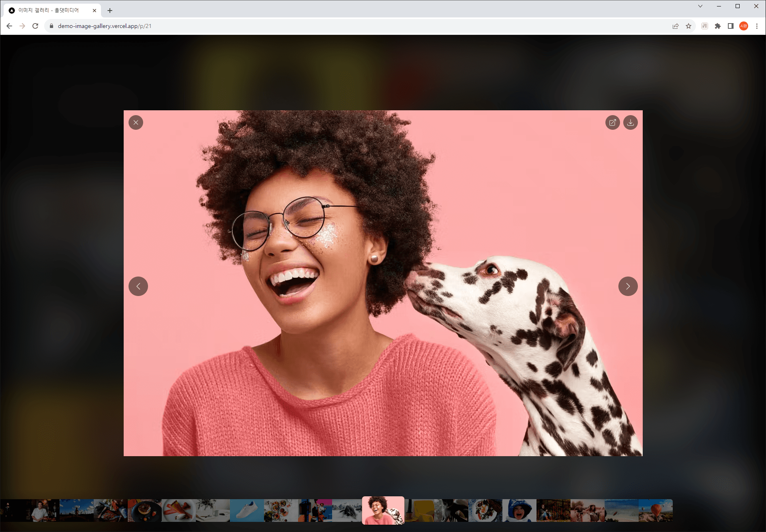This screenshot has height=532, width=766.
Task: Bookmark this page with the star icon
Action: [x=689, y=26]
